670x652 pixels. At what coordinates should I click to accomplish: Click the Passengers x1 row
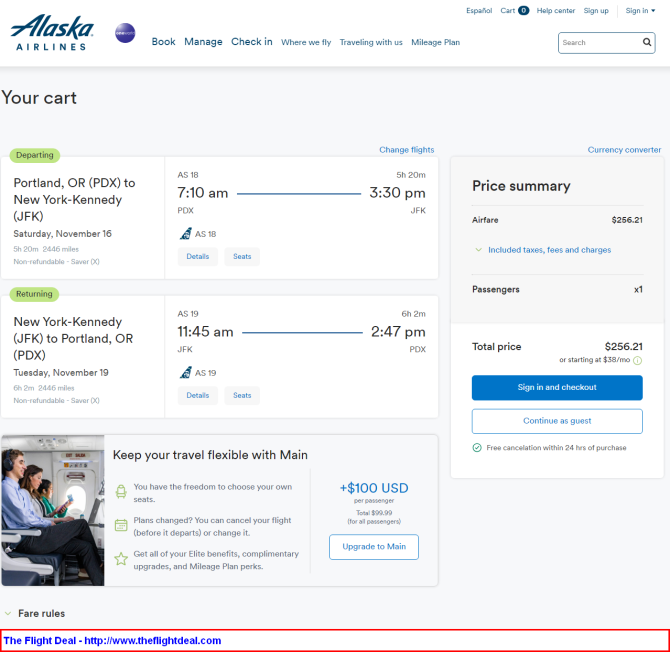point(557,289)
